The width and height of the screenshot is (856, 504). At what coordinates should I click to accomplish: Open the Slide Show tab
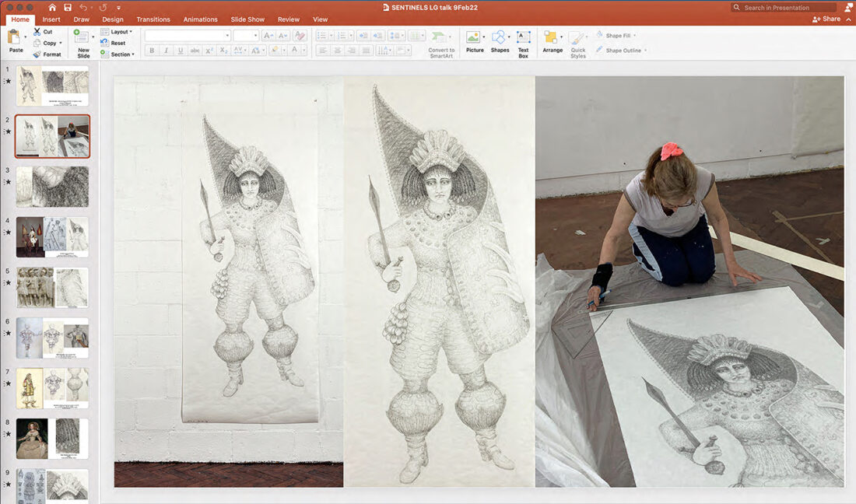pos(247,19)
